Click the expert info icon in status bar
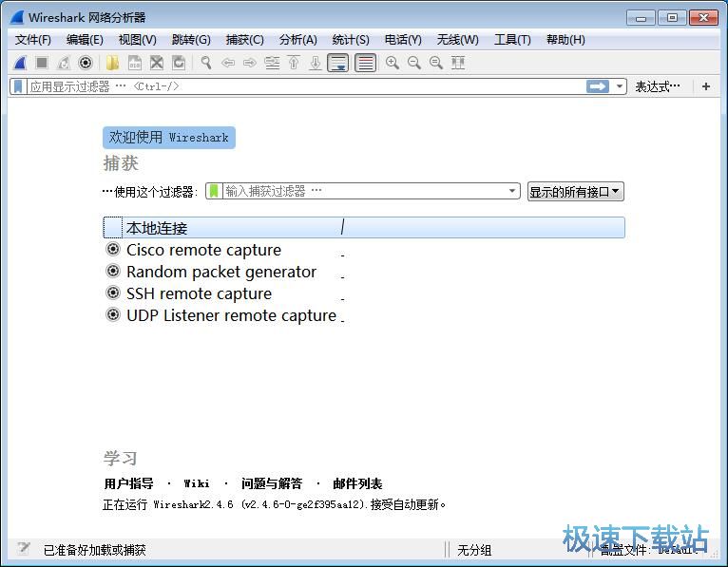728x567 pixels. [x=23, y=549]
